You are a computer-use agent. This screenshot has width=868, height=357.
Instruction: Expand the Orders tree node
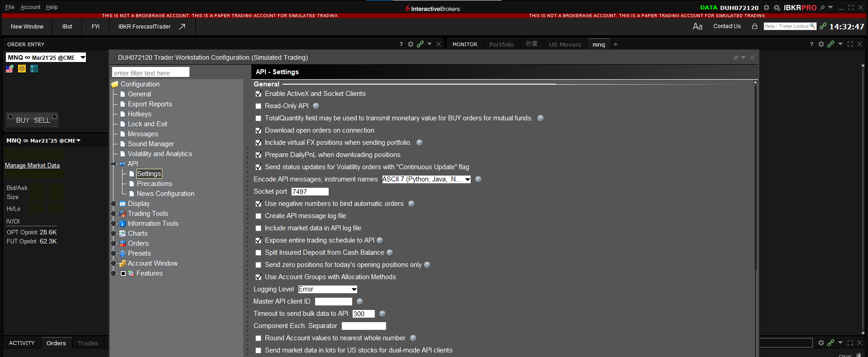point(114,243)
